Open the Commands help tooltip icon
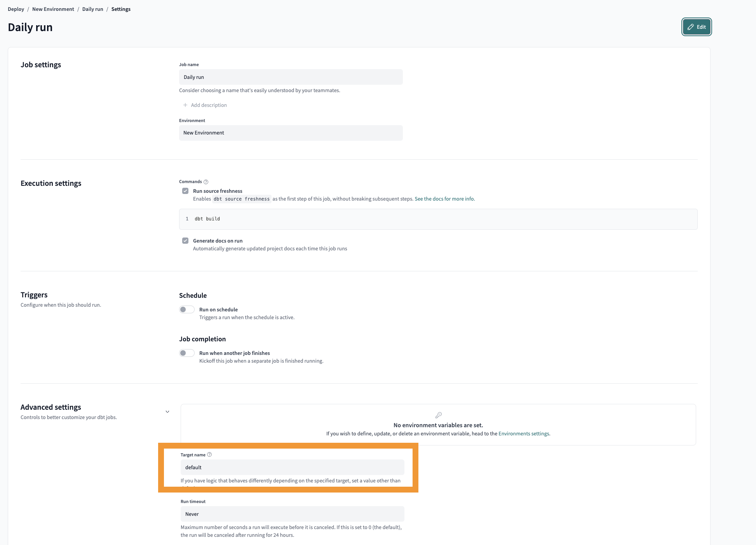Image resolution: width=756 pixels, height=545 pixels. pos(205,181)
